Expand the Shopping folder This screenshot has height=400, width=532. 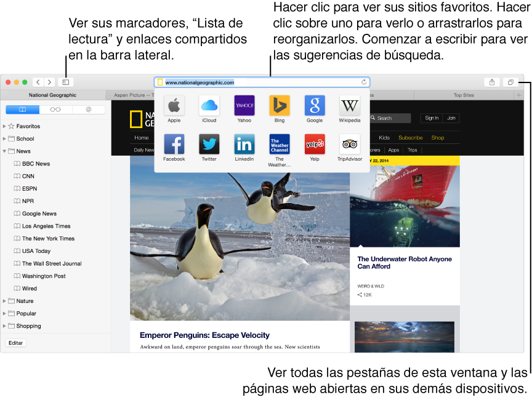(4, 326)
